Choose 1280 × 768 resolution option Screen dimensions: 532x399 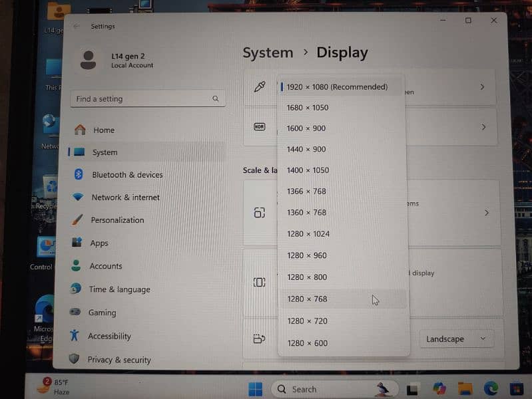click(x=307, y=299)
